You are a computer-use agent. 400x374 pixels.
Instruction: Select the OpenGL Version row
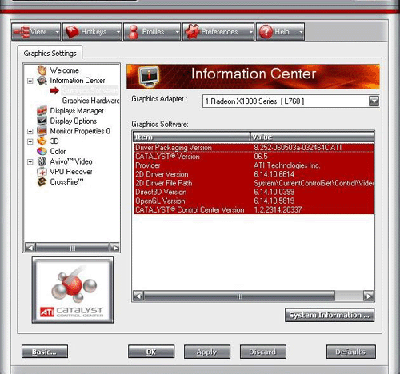click(254, 201)
